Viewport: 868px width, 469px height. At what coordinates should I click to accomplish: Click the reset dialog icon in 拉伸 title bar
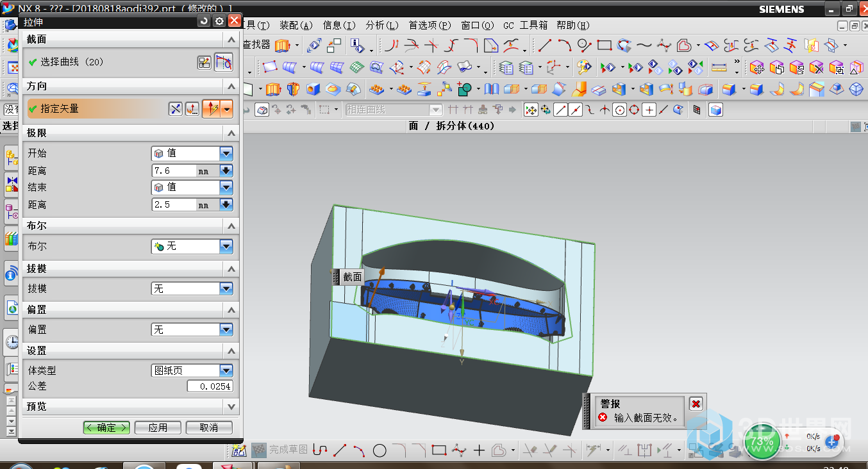tap(204, 21)
